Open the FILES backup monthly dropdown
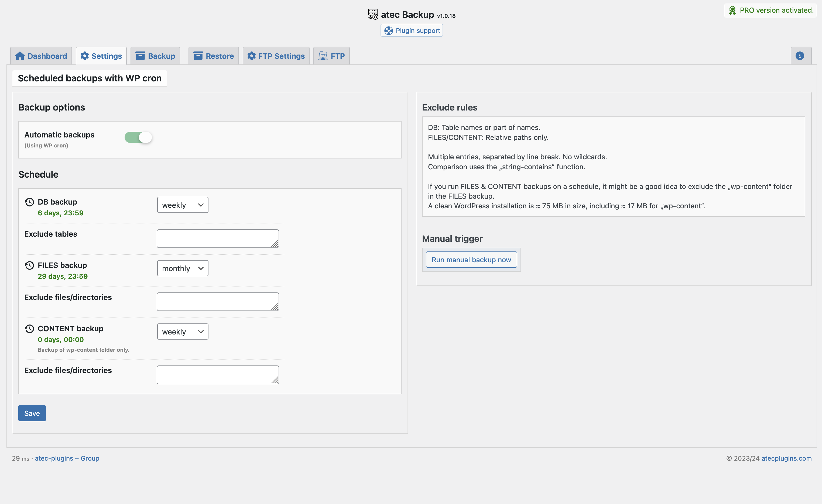This screenshot has width=822, height=504. [183, 268]
